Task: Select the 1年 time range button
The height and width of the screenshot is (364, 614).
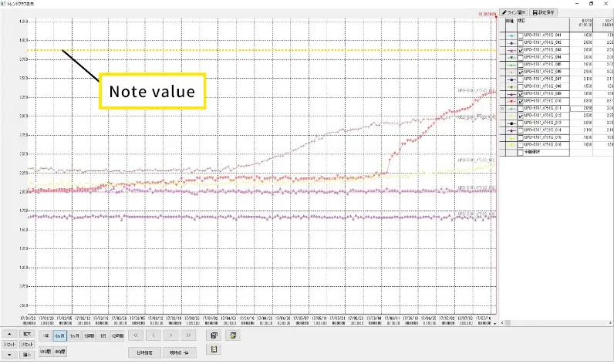Action: pyautogui.click(x=46, y=335)
